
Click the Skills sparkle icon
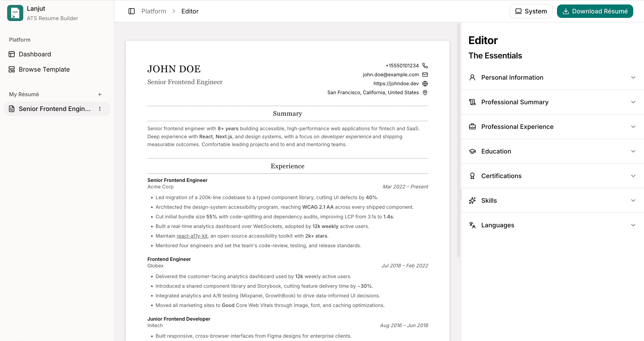(x=472, y=200)
